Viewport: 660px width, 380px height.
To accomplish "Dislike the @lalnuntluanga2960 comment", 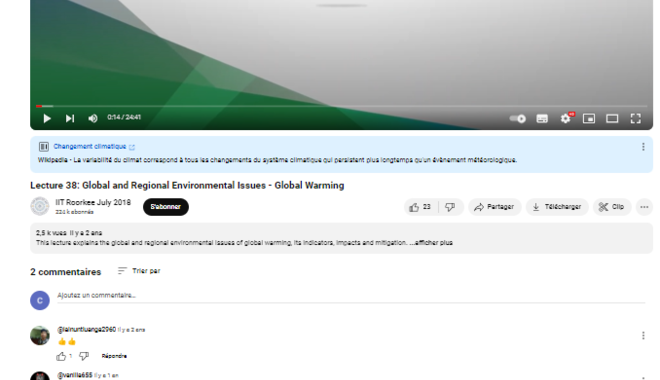I will pyautogui.click(x=84, y=356).
